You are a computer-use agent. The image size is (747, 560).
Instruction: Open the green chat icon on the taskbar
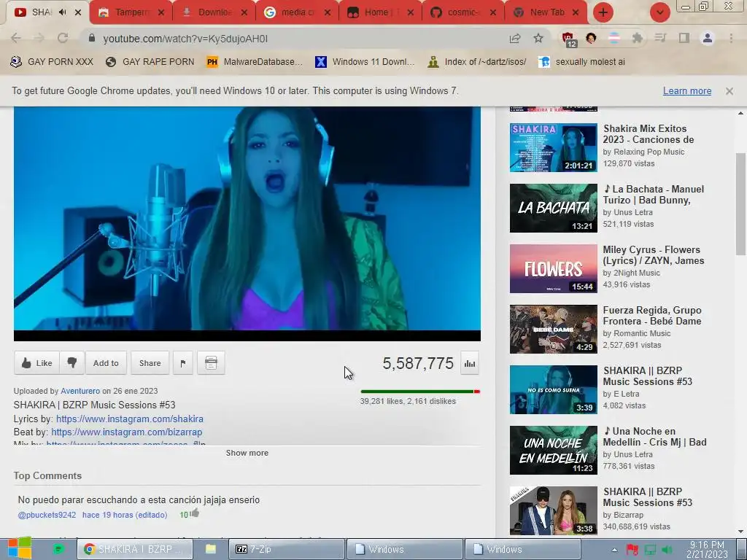[58, 549]
